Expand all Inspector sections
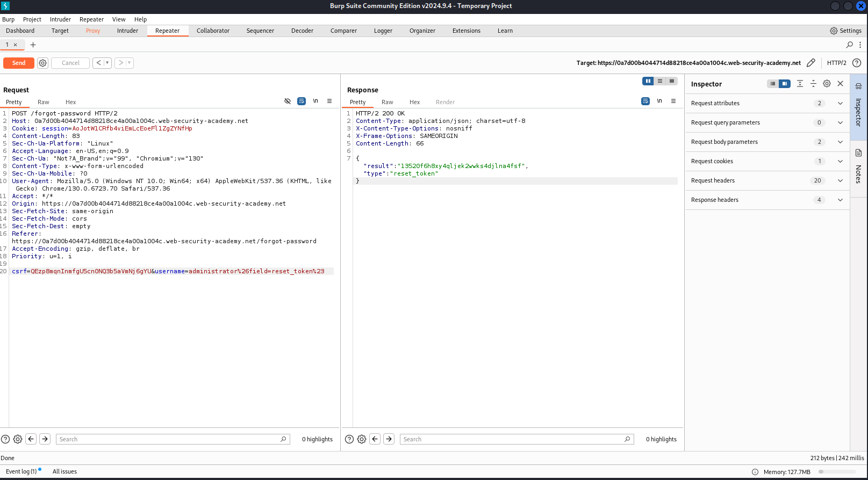This screenshot has height=480, width=868. pyautogui.click(x=800, y=84)
